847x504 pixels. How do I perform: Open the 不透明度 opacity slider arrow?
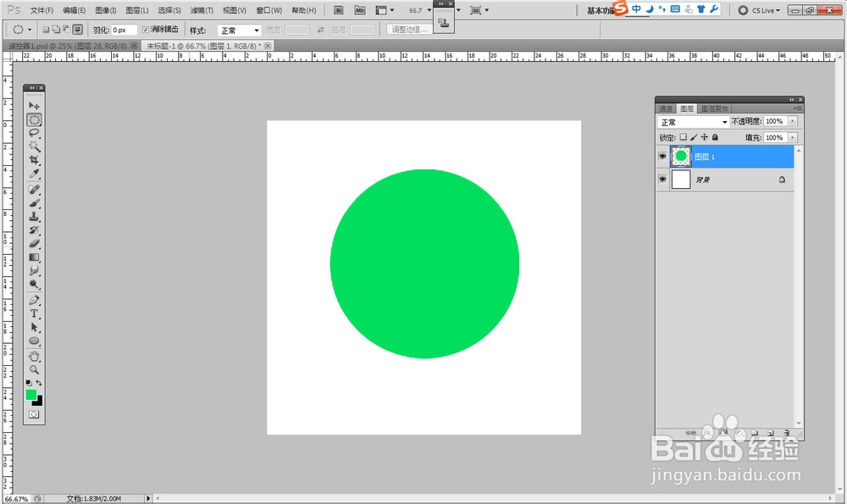click(793, 121)
